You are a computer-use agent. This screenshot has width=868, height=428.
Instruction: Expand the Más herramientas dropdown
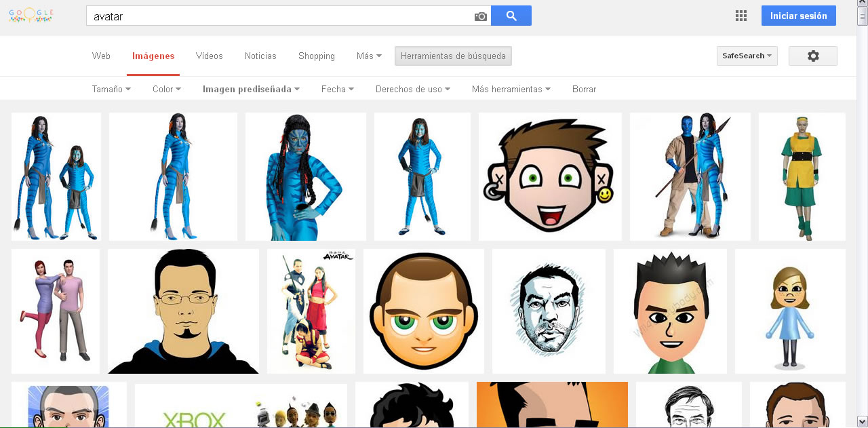(x=511, y=90)
